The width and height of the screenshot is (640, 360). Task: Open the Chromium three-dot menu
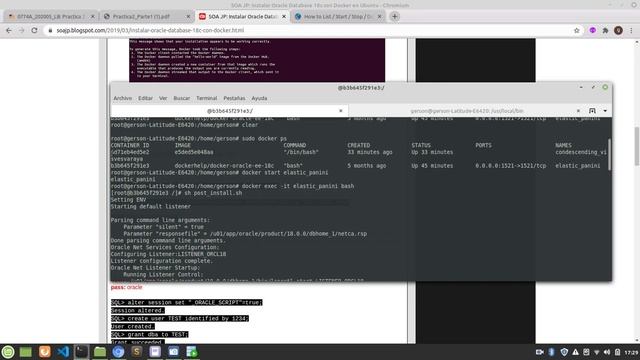(x=631, y=31)
